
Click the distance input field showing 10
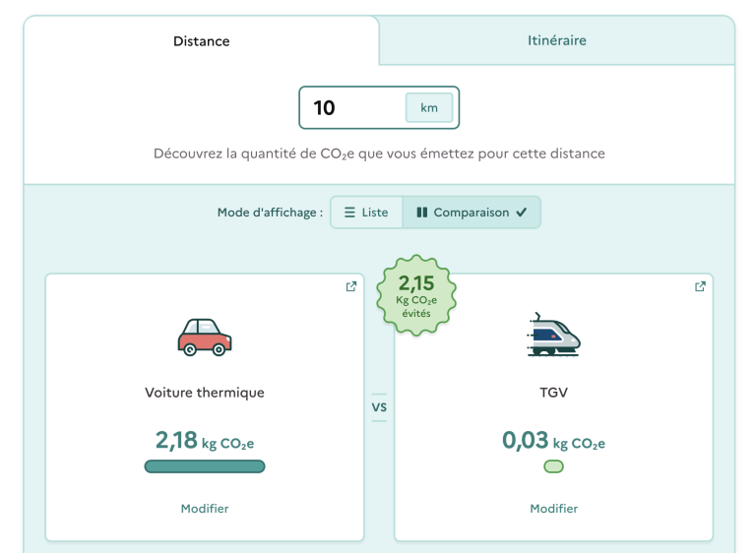(x=379, y=107)
